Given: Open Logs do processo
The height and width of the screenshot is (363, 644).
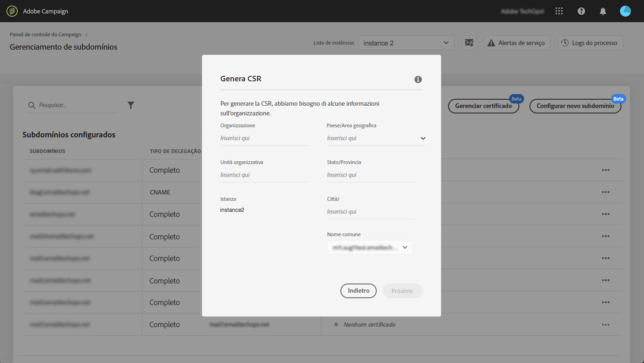Looking at the screenshot, I should [x=591, y=43].
